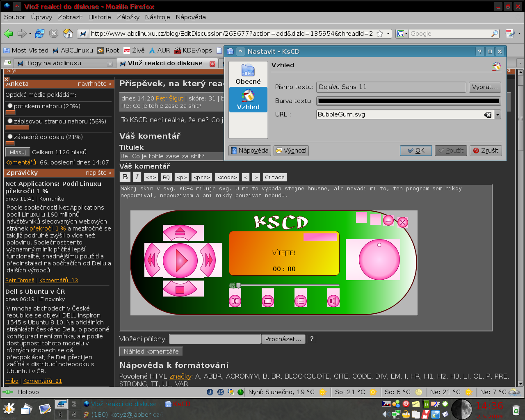Click the Hlasuj vote button
The image size is (525, 420).
click(18, 152)
